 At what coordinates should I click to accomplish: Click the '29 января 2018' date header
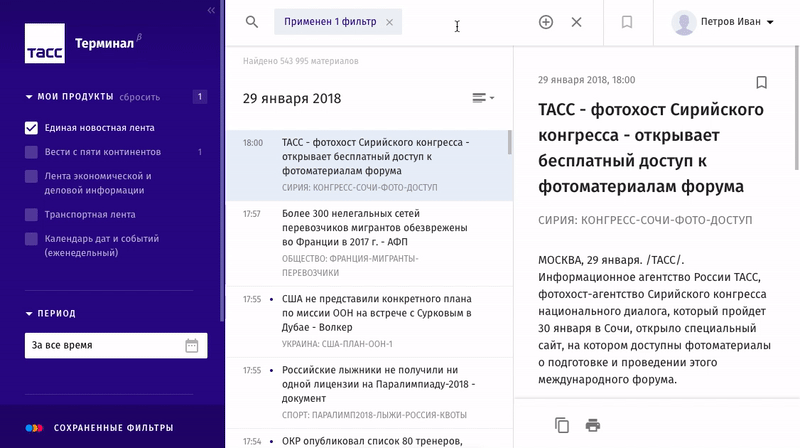click(x=292, y=98)
